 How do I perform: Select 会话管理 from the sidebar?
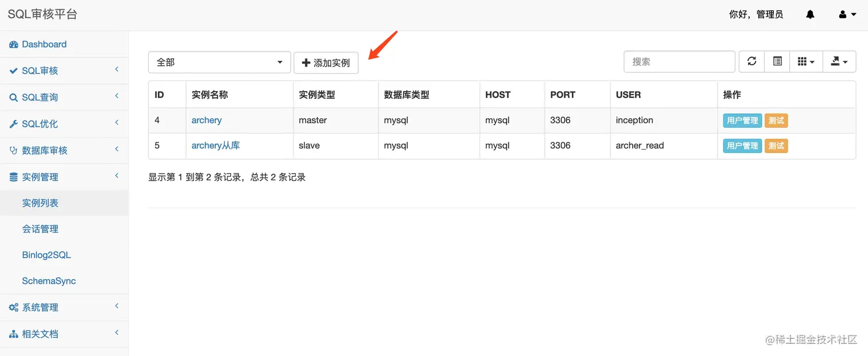coord(40,229)
